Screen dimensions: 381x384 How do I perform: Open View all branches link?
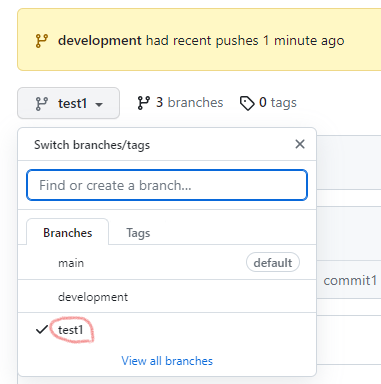(167, 361)
